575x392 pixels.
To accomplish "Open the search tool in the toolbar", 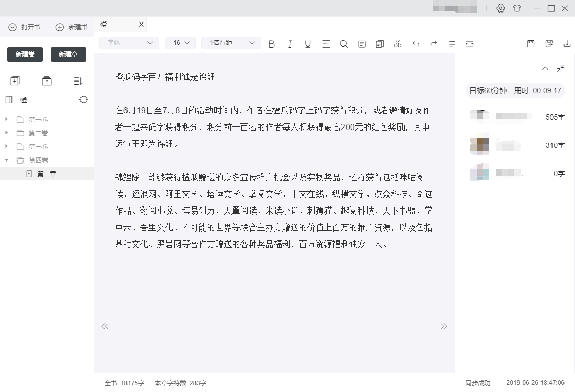I will [x=343, y=44].
